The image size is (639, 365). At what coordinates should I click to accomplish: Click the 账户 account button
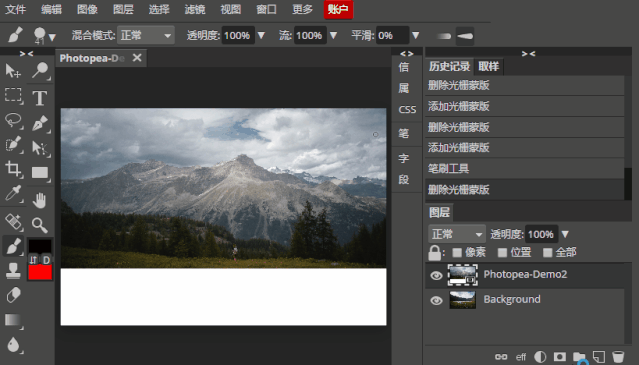point(338,9)
